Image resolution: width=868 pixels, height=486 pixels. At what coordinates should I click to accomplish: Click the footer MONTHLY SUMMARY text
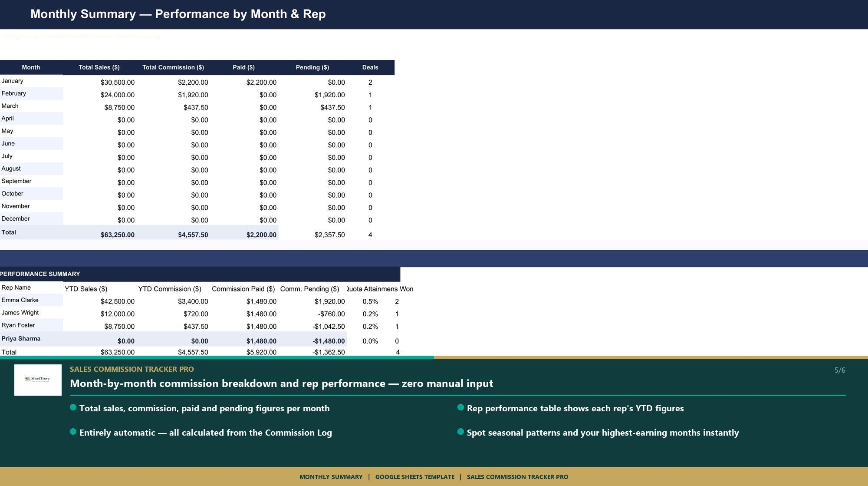point(331,477)
